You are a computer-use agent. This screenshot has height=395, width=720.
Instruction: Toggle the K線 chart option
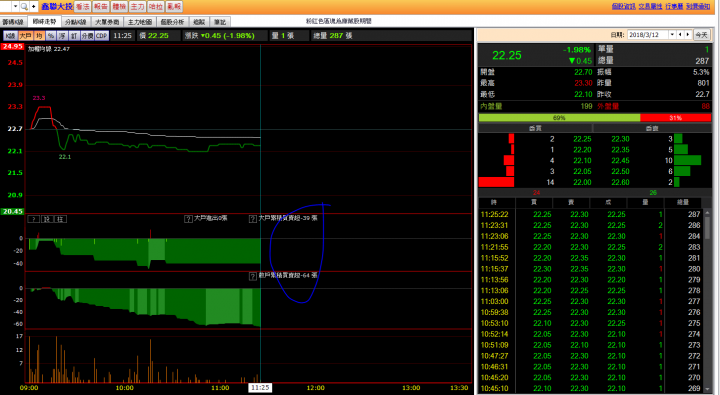pyautogui.click(x=11, y=35)
